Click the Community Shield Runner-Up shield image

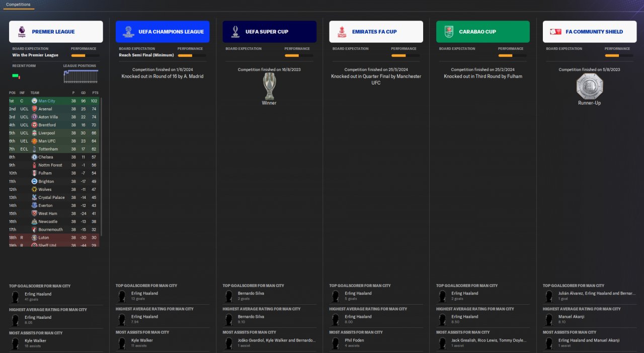(x=589, y=86)
